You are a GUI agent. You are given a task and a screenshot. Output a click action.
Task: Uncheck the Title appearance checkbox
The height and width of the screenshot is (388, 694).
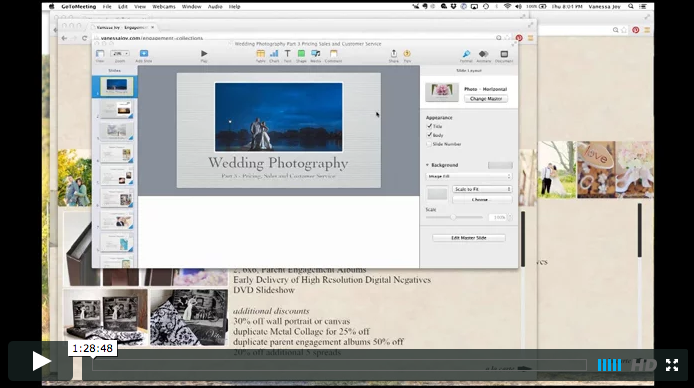429,126
